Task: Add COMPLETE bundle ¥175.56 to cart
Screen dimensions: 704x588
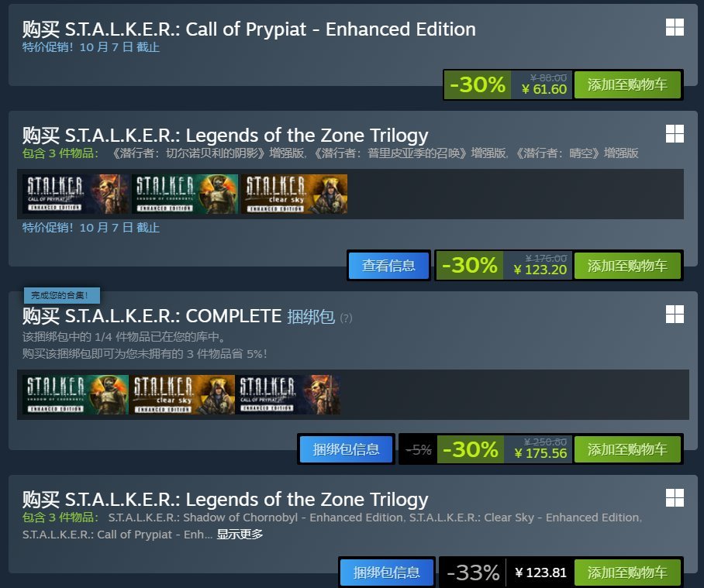Action: (x=626, y=449)
